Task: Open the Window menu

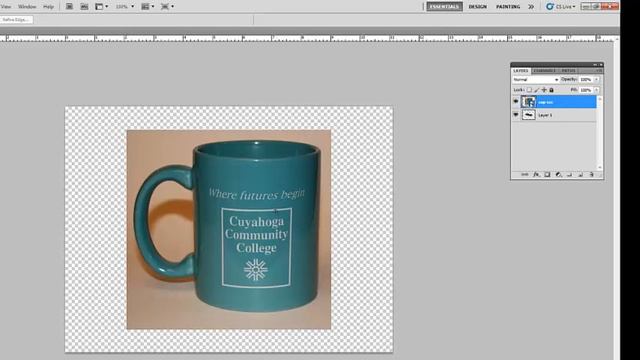Action: click(27, 7)
